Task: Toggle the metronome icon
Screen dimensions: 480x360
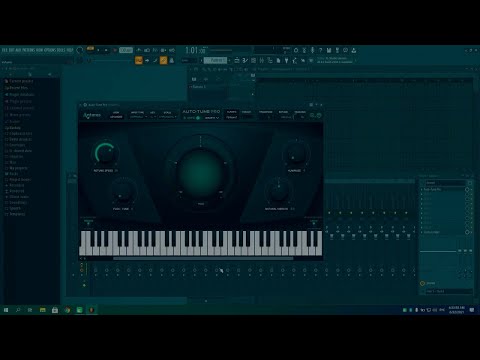Action: click(139, 50)
